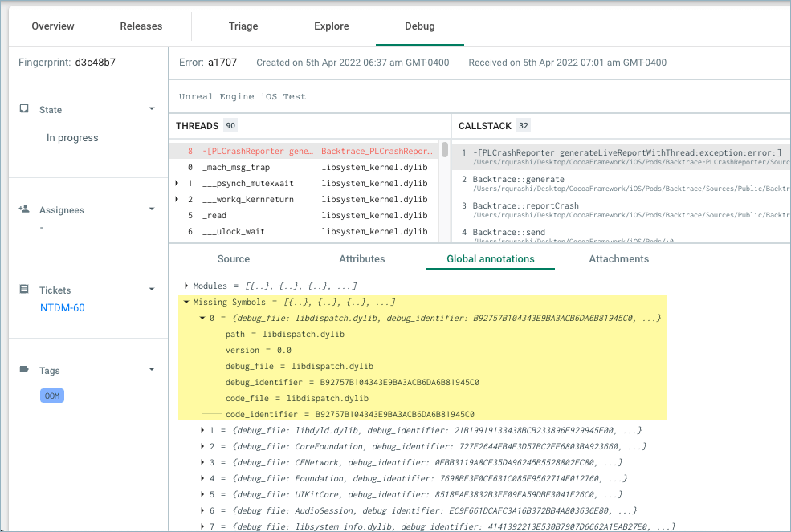This screenshot has height=532, width=791.
Task: Collapse the Missing Symbols node
Action: (x=186, y=302)
